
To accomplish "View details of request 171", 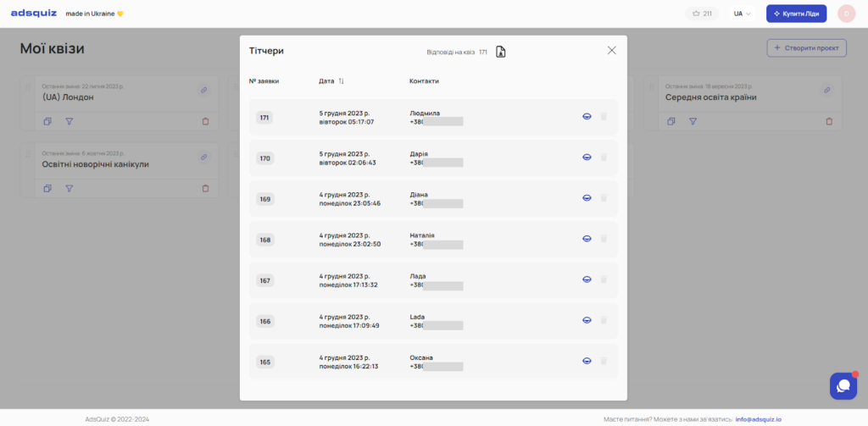I will click(587, 117).
